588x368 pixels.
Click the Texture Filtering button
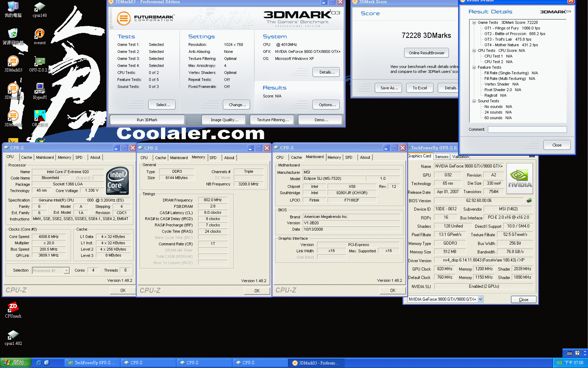pos(273,120)
